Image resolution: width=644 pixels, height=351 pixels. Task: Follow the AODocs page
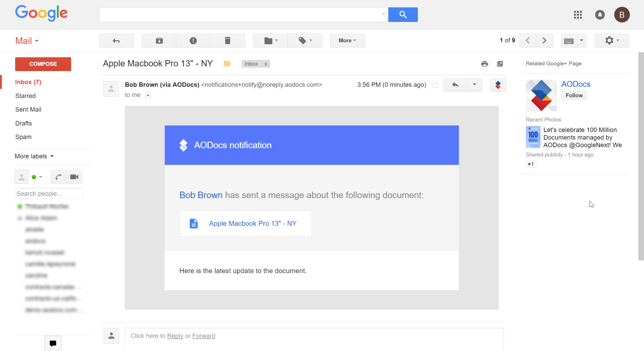(574, 95)
